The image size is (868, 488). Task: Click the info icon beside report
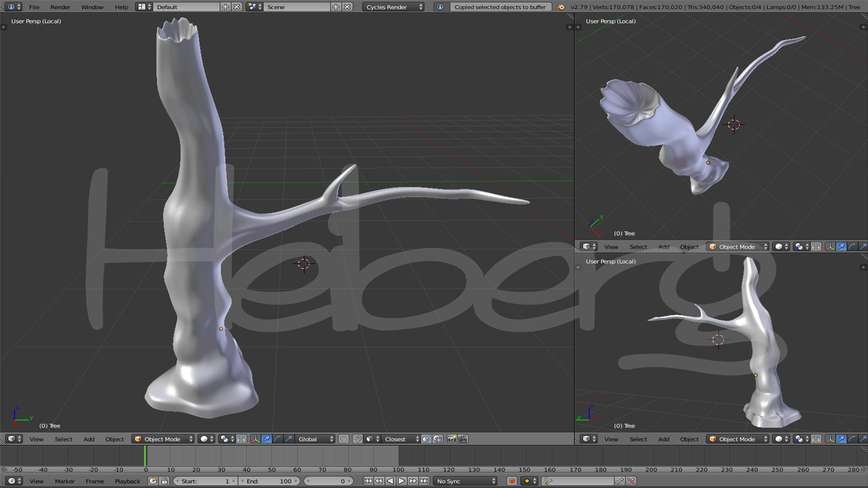pyautogui.click(x=440, y=7)
